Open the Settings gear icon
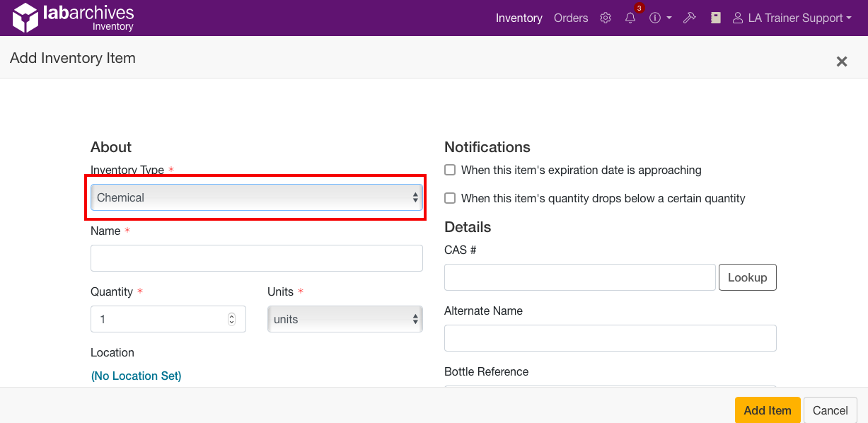Image resolution: width=868 pixels, height=423 pixels. (606, 18)
